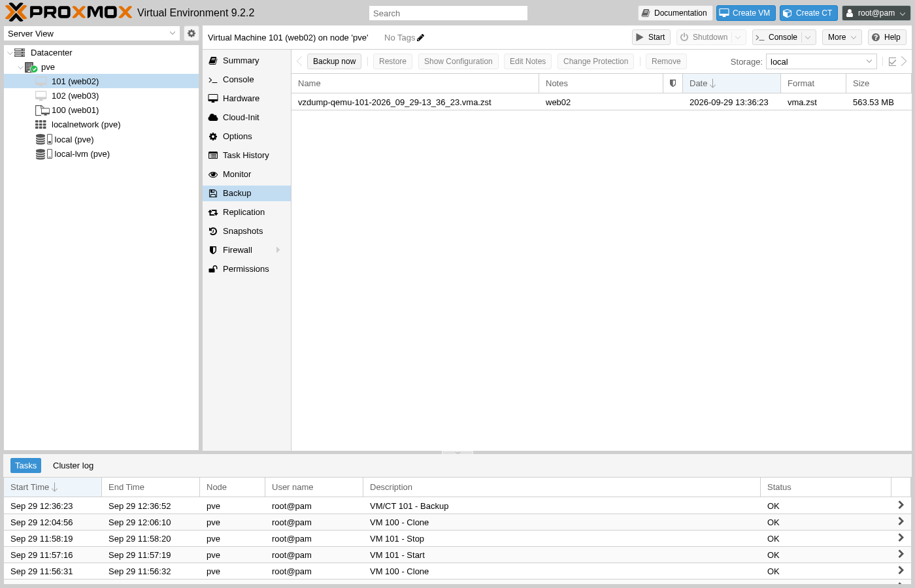Click the VM 101 - Start task row

point(457,555)
